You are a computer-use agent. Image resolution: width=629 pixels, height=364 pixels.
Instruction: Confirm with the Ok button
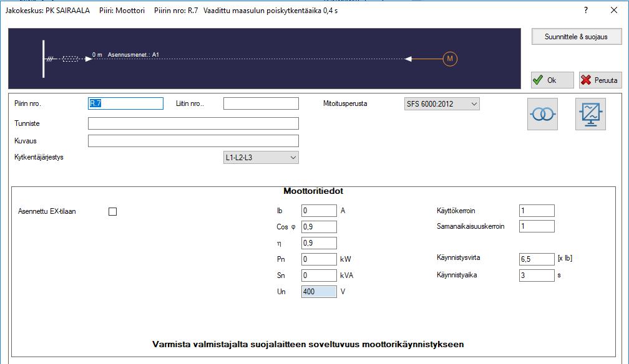point(552,80)
